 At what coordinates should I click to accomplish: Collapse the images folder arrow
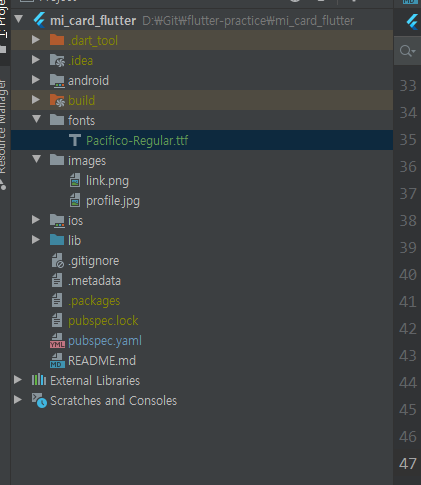37,159
